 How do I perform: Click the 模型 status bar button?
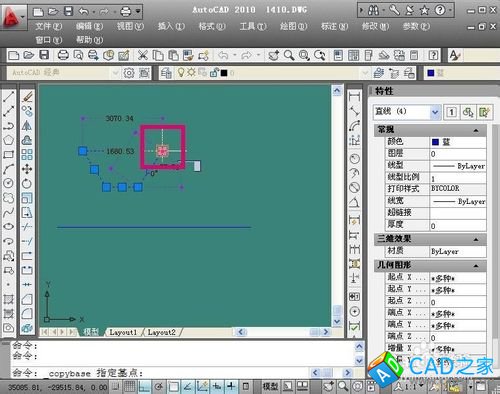(x=270, y=387)
